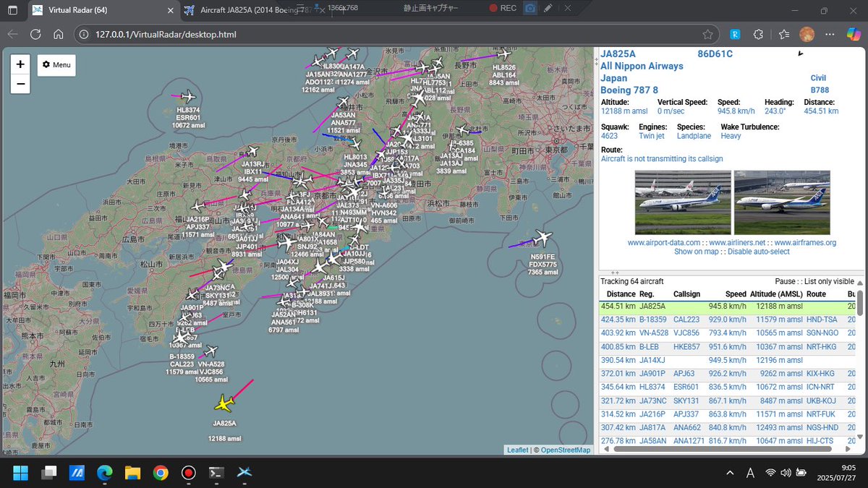
Task: Open the www.airframes.org link
Action: tap(805, 243)
